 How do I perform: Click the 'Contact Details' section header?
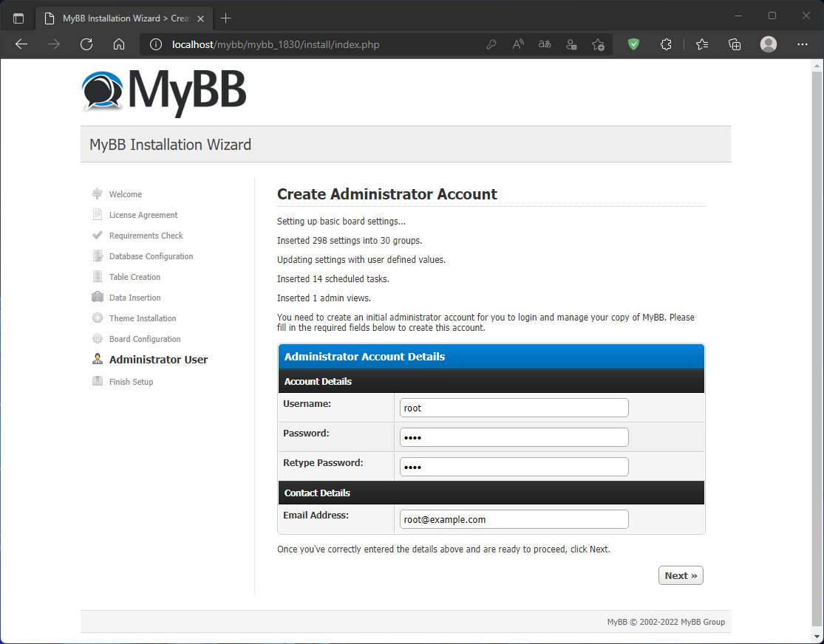point(491,493)
